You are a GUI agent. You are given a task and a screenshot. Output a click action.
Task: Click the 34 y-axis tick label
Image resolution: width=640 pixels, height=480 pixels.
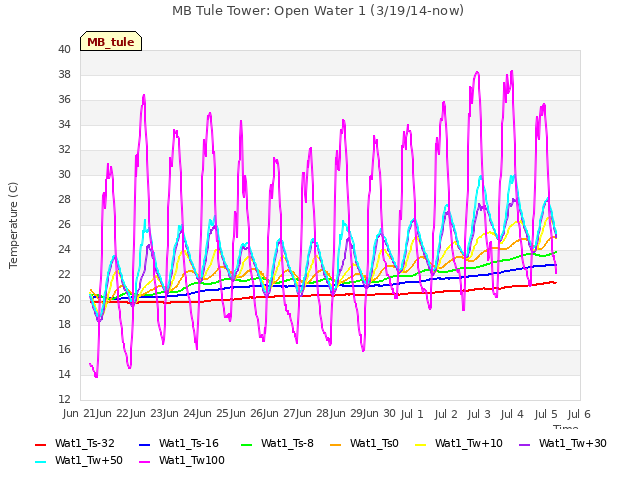click(64, 124)
